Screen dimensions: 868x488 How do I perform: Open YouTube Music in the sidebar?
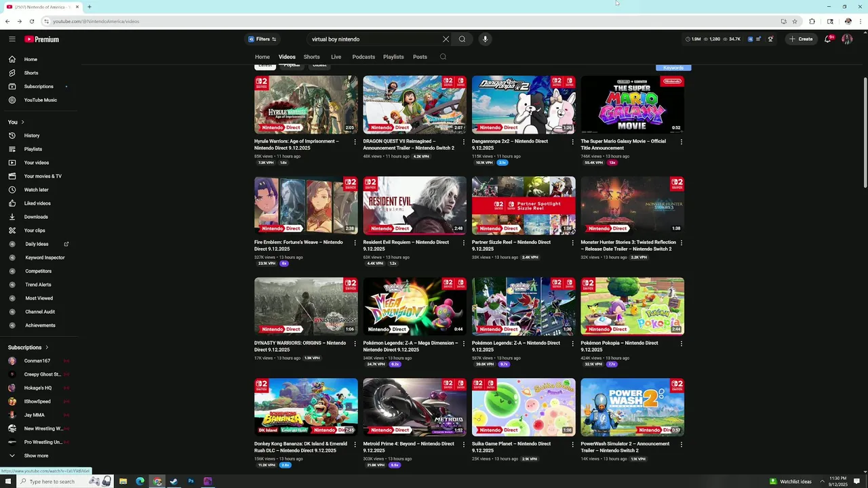point(39,100)
